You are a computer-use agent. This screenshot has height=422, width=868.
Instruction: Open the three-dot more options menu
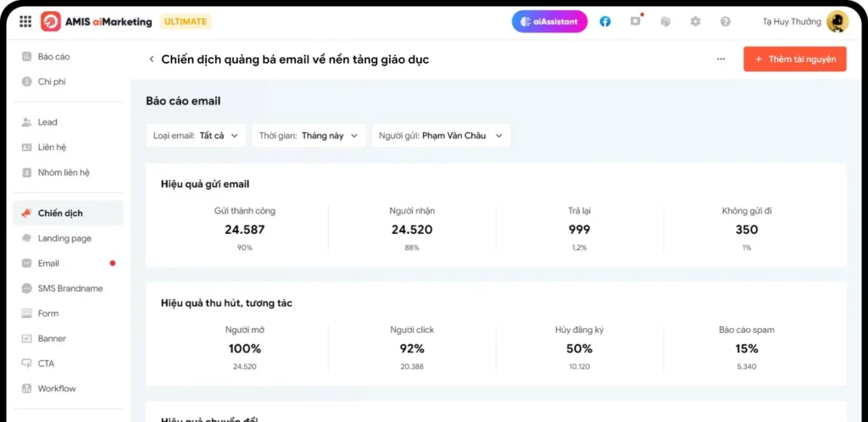[x=721, y=59]
